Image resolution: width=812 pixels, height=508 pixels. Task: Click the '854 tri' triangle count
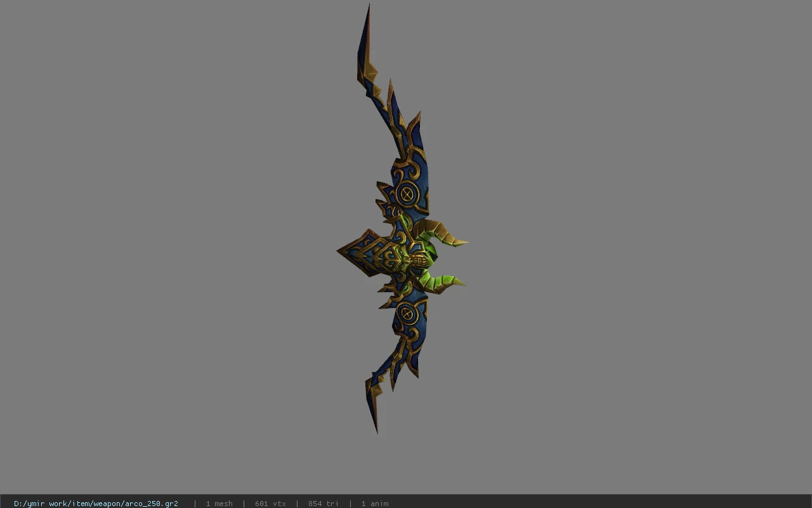[324, 504]
